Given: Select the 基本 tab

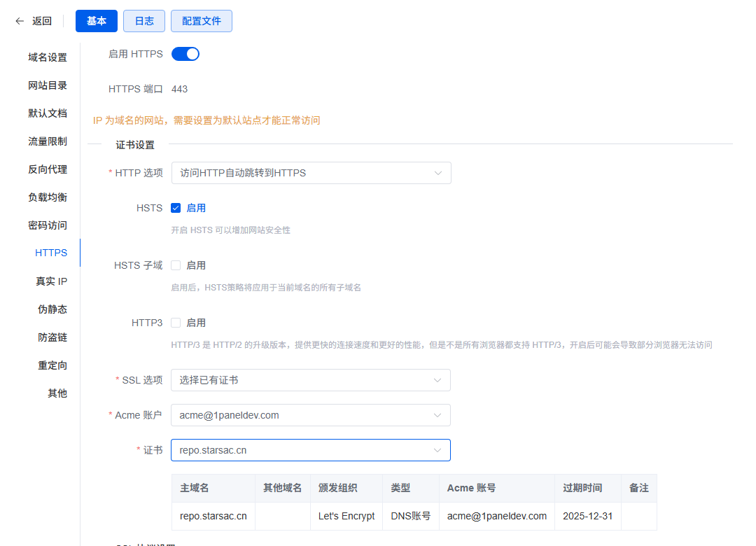Looking at the screenshot, I should coord(97,21).
